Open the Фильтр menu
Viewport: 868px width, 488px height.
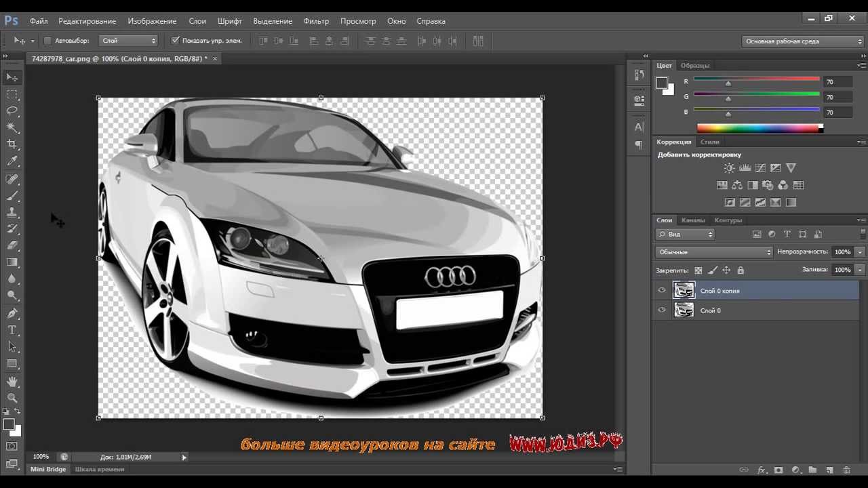[316, 21]
